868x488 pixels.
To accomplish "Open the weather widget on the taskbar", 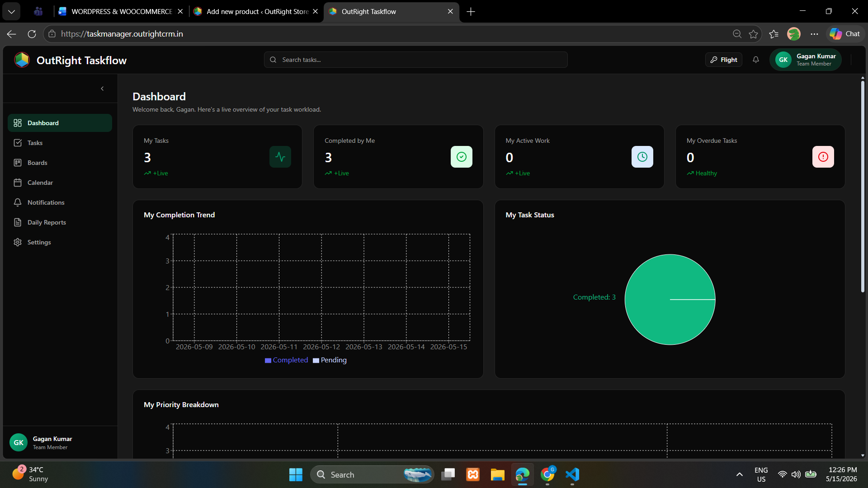I will [30, 474].
